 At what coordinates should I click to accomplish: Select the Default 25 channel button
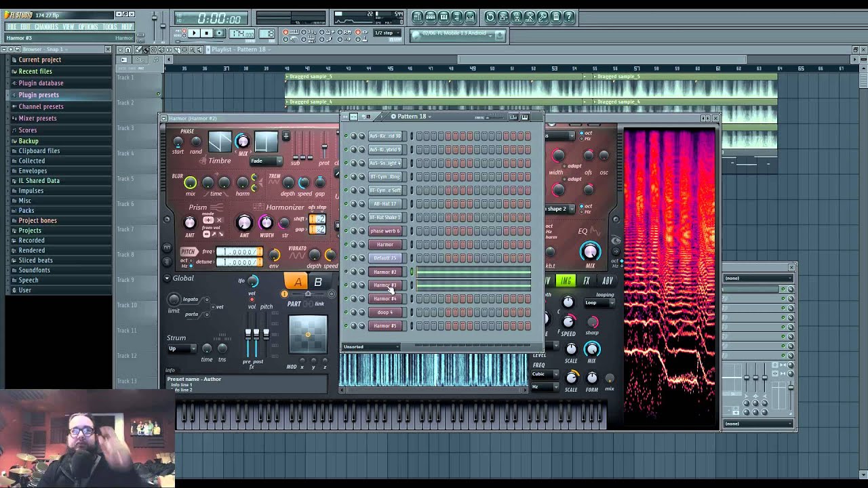[384, 258]
